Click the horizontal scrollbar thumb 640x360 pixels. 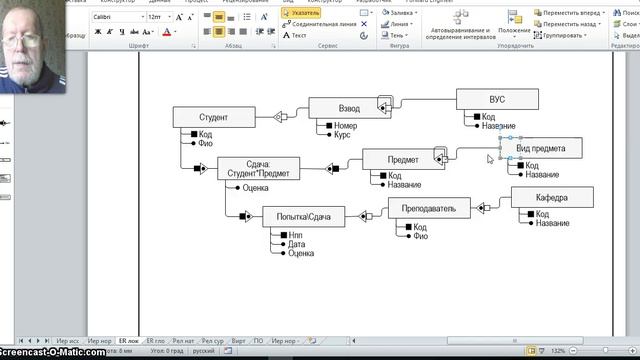pos(515,341)
